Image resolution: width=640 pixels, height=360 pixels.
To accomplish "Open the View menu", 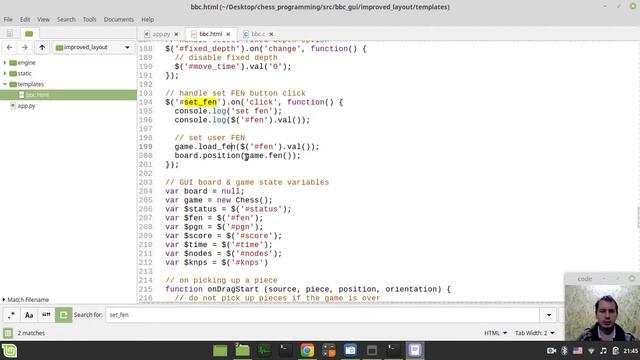I will click(43, 19).
